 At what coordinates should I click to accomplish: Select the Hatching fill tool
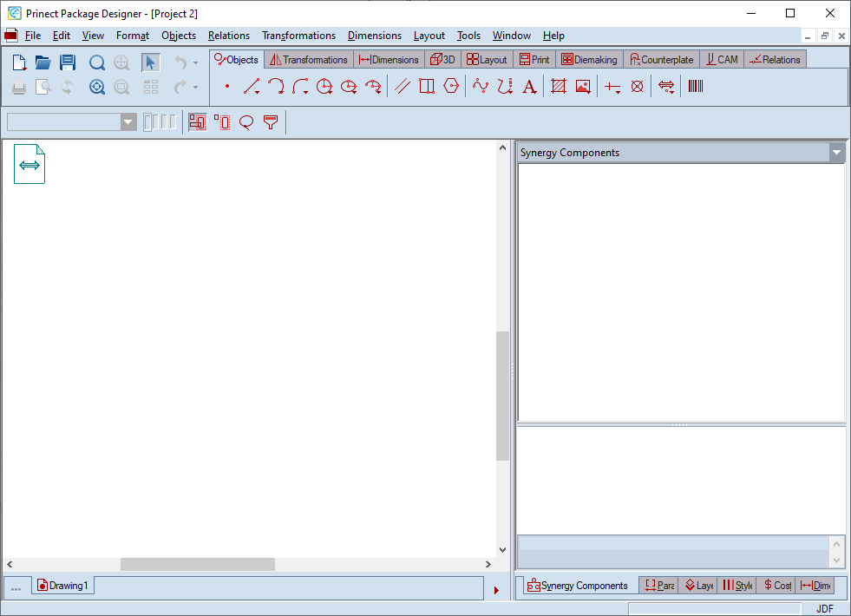click(559, 86)
